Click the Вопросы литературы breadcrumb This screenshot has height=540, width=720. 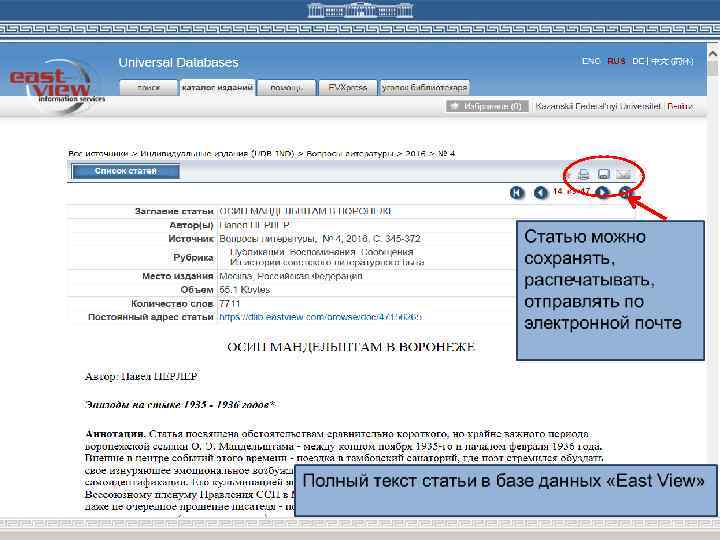348,153
